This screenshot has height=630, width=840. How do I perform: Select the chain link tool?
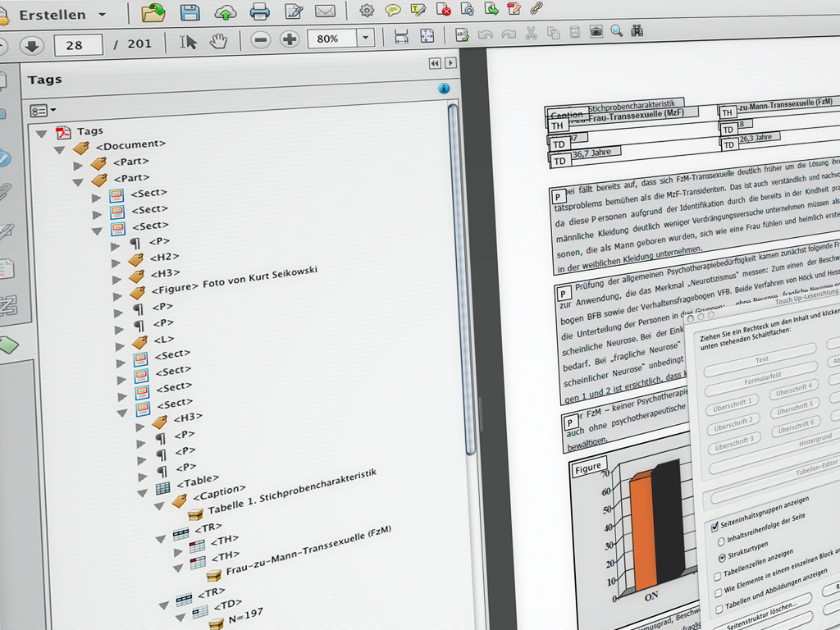click(x=536, y=7)
